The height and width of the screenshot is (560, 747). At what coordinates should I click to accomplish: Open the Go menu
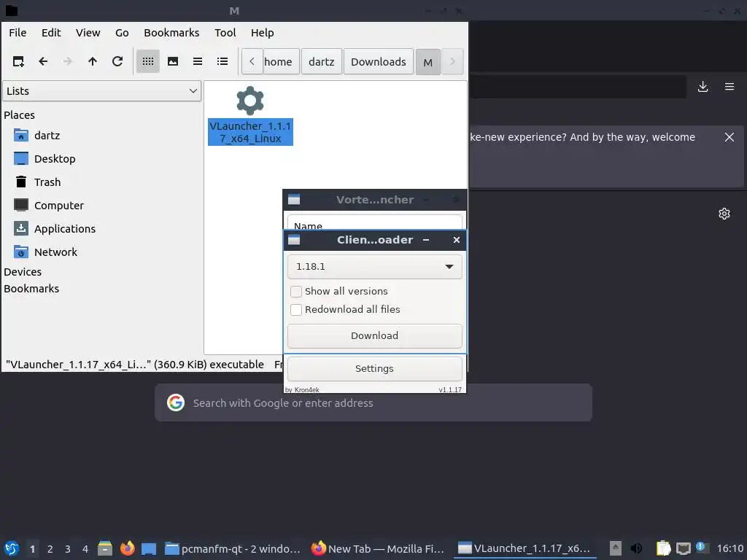[x=122, y=33]
